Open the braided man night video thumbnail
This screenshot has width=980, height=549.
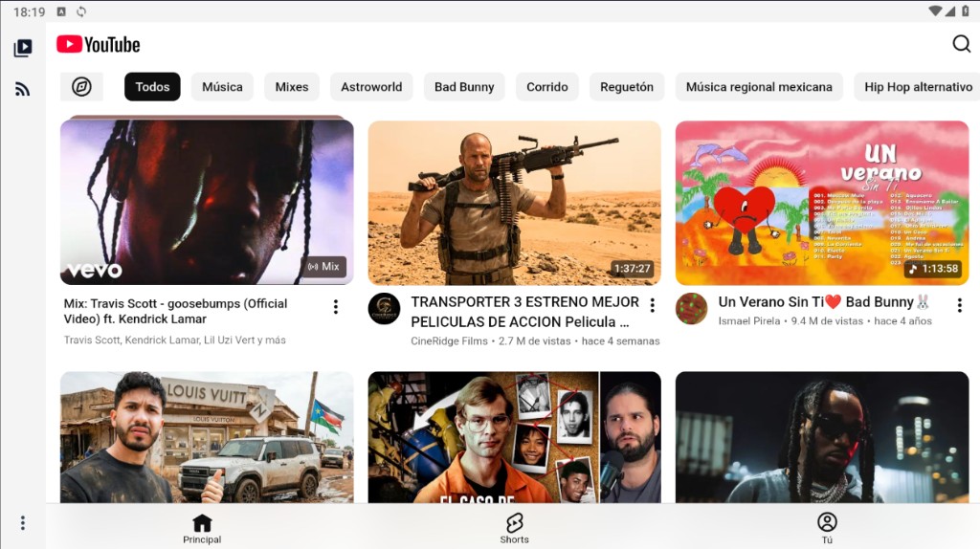coord(822,437)
